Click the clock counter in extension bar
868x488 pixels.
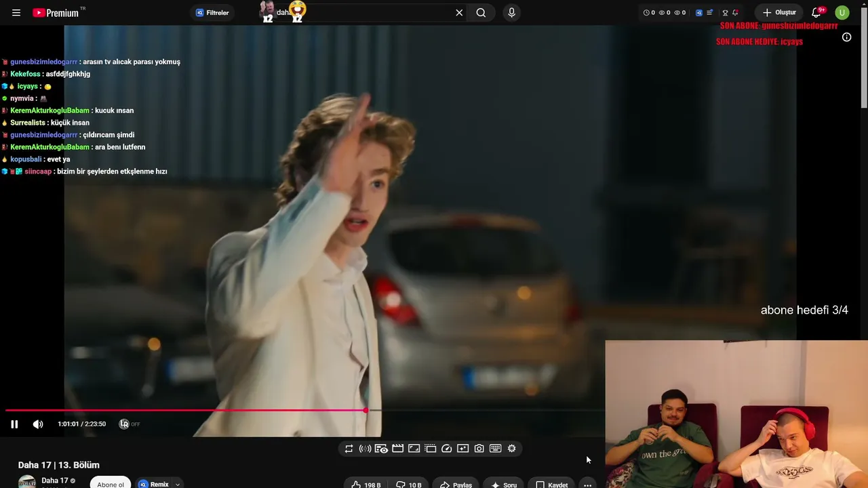click(649, 13)
